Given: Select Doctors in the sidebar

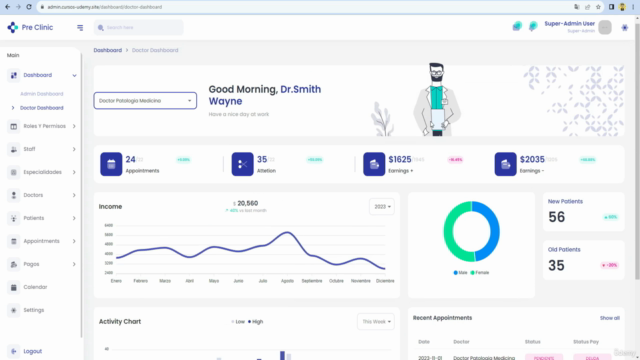Looking at the screenshot, I should [x=33, y=195].
